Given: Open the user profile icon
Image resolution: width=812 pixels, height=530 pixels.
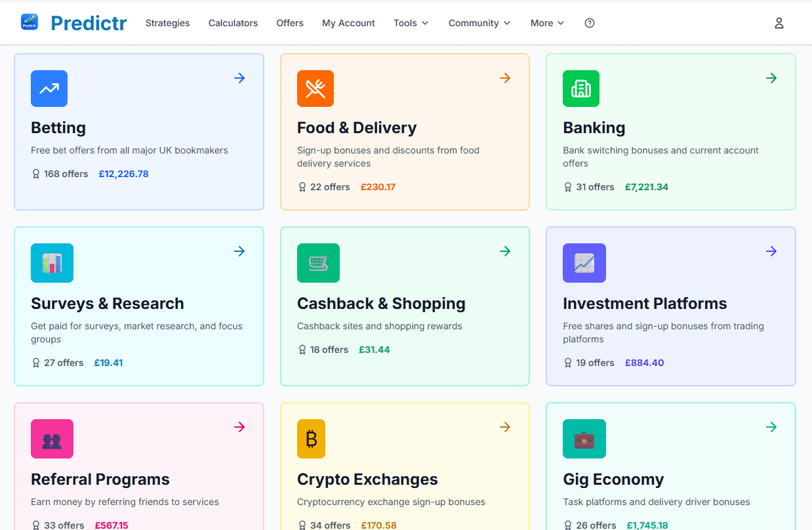Looking at the screenshot, I should point(779,23).
